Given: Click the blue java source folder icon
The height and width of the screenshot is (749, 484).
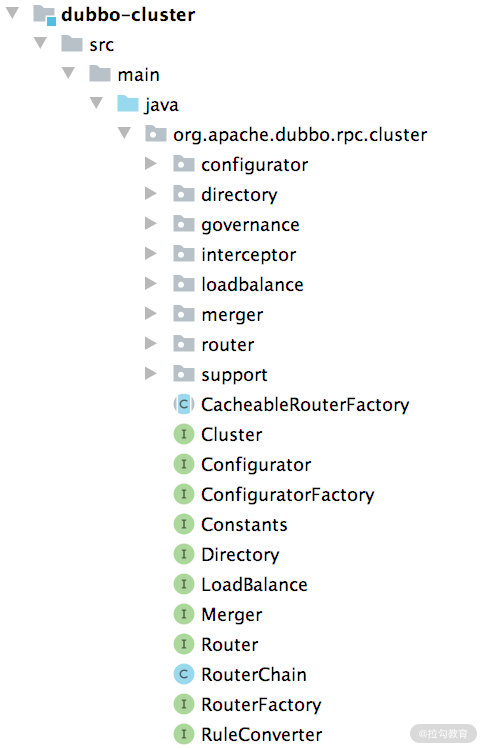Looking at the screenshot, I should point(128,104).
